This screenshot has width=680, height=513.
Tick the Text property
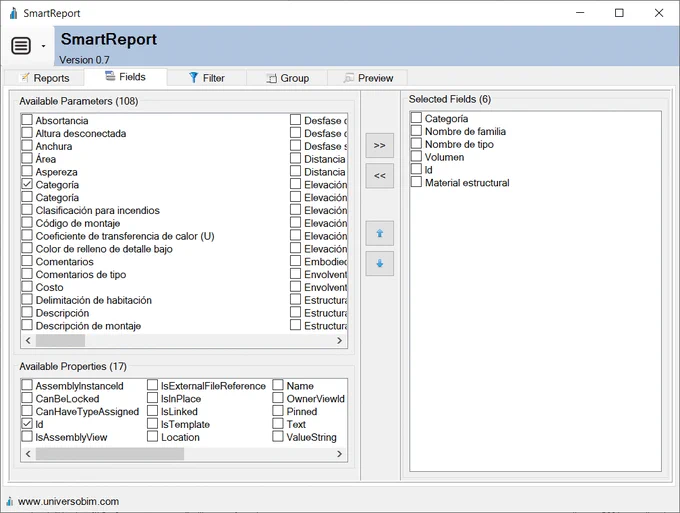278,423
